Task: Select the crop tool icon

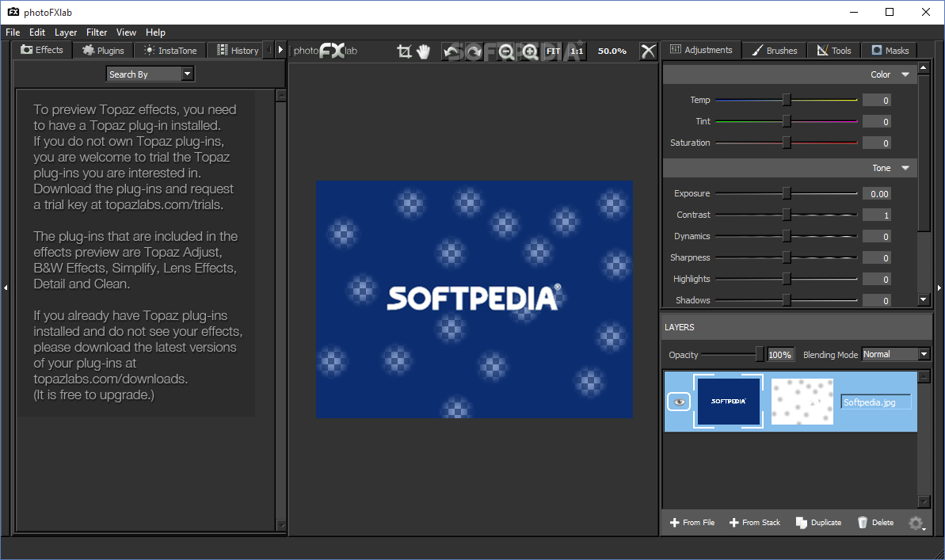Action: pyautogui.click(x=404, y=51)
